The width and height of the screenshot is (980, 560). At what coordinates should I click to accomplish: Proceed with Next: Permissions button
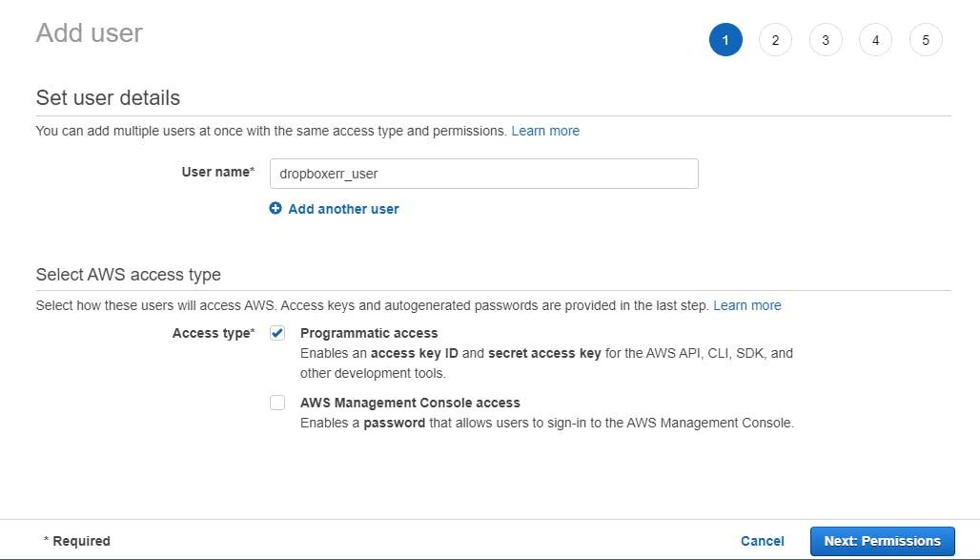coord(882,541)
